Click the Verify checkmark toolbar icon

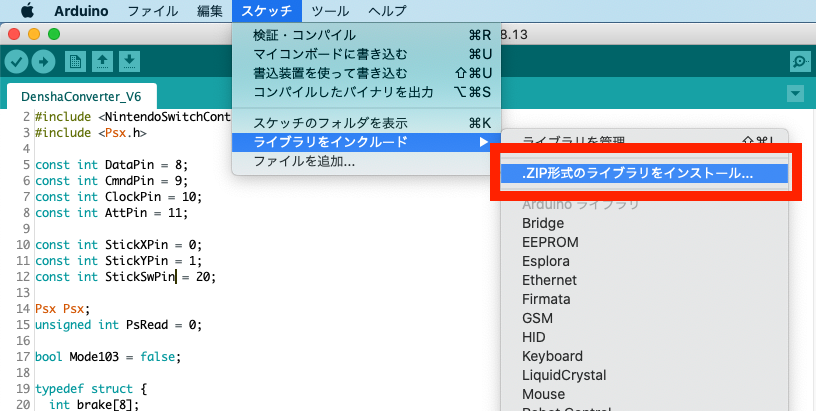(x=16, y=62)
